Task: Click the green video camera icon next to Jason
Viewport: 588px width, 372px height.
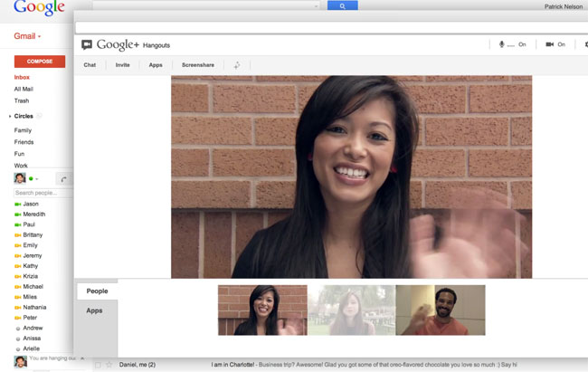Action: (18, 205)
